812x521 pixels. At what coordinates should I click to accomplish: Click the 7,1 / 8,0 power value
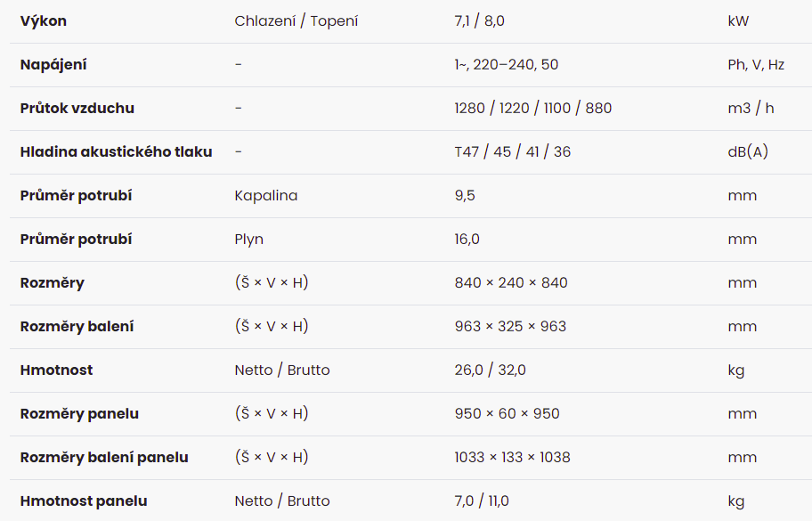click(x=480, y=21)
